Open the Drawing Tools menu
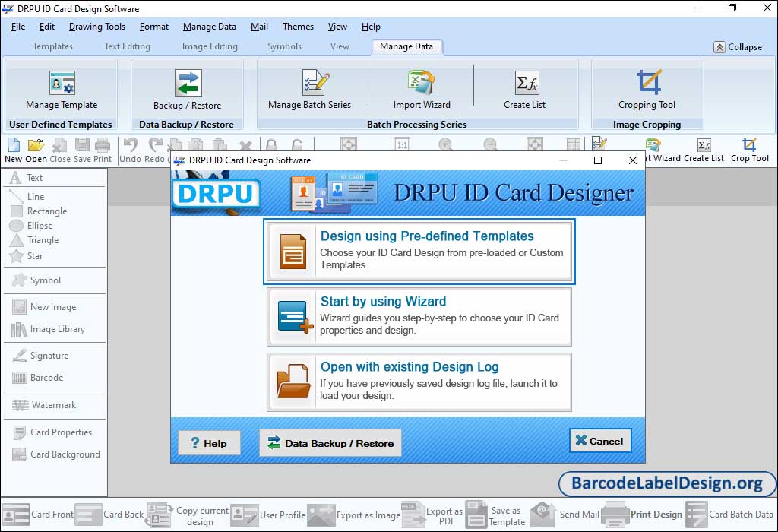Screen dimensions: 778x532 point(97,27)
